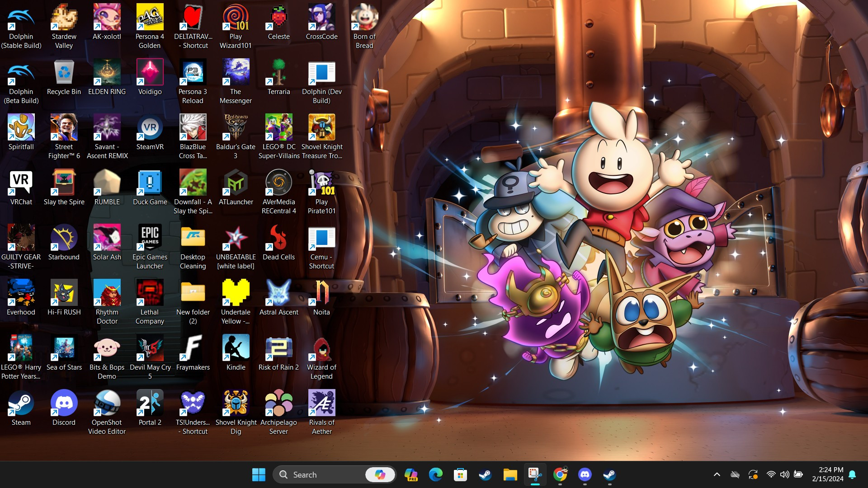868x488 pixels.
Task: Open Discord from the taskbar
Action: tap(585, 474)
